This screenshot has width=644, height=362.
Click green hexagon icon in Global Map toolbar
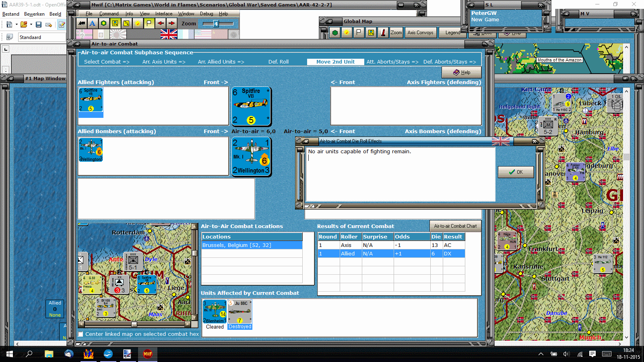(x=335, y=33)
